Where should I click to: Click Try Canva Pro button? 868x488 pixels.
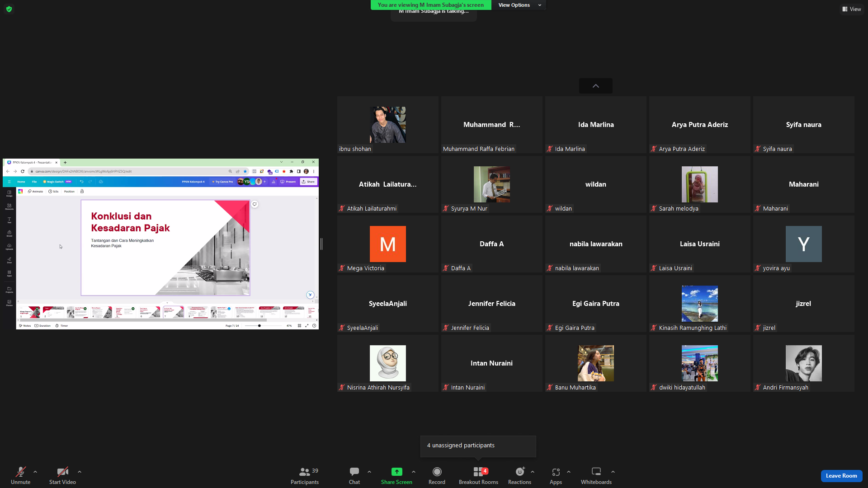click(222, 182)
